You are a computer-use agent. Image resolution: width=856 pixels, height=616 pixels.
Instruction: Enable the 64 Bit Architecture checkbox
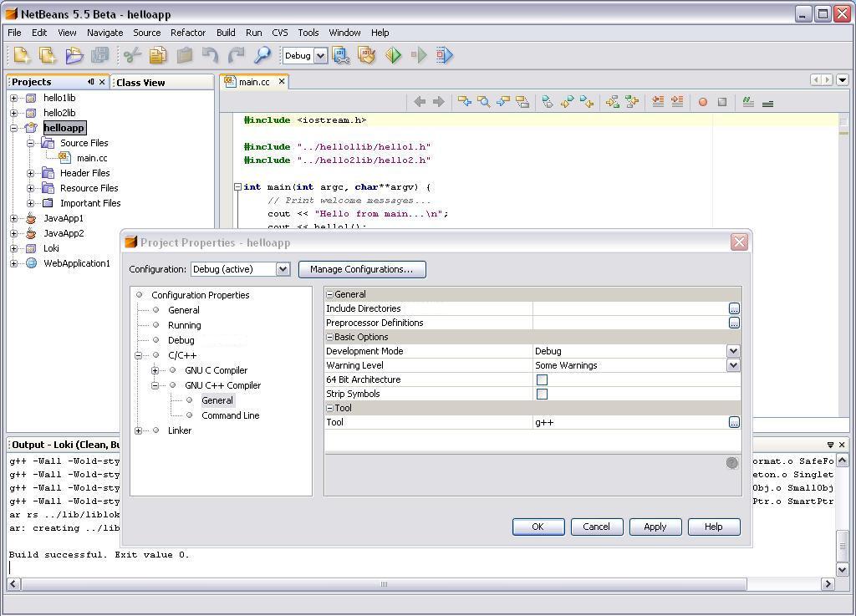(542, 379)
